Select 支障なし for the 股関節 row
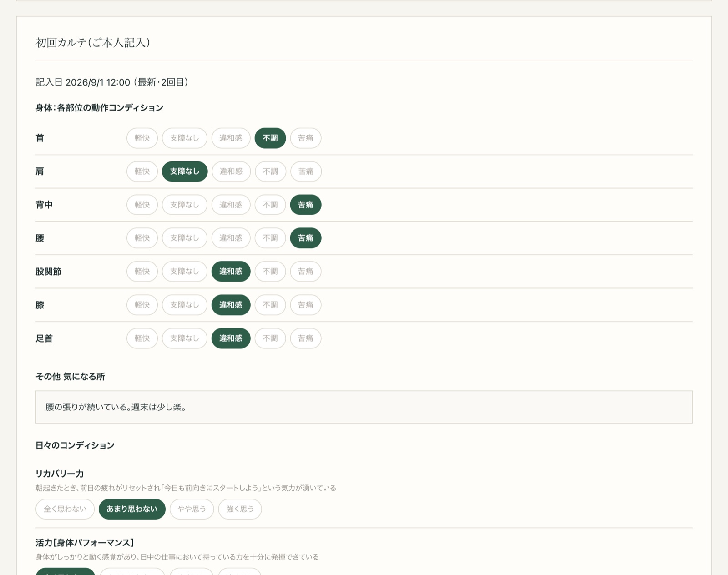The image size is (728, 575). coord(184,272)
